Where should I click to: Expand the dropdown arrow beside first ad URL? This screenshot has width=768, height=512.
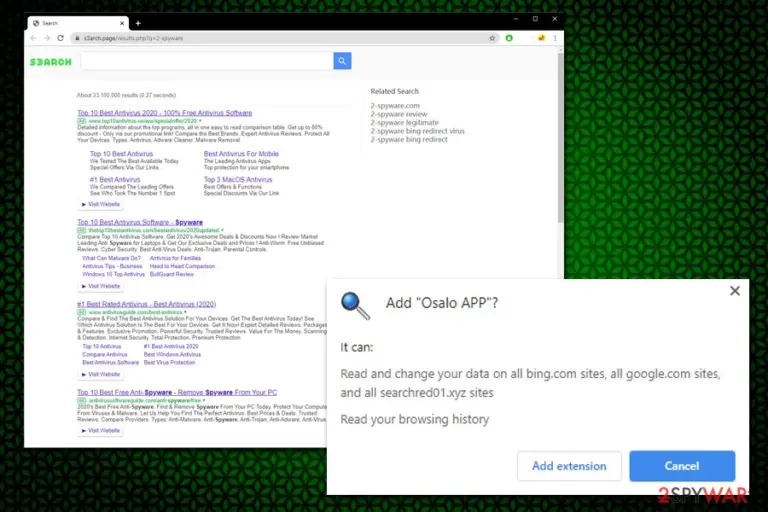[200, 121]
